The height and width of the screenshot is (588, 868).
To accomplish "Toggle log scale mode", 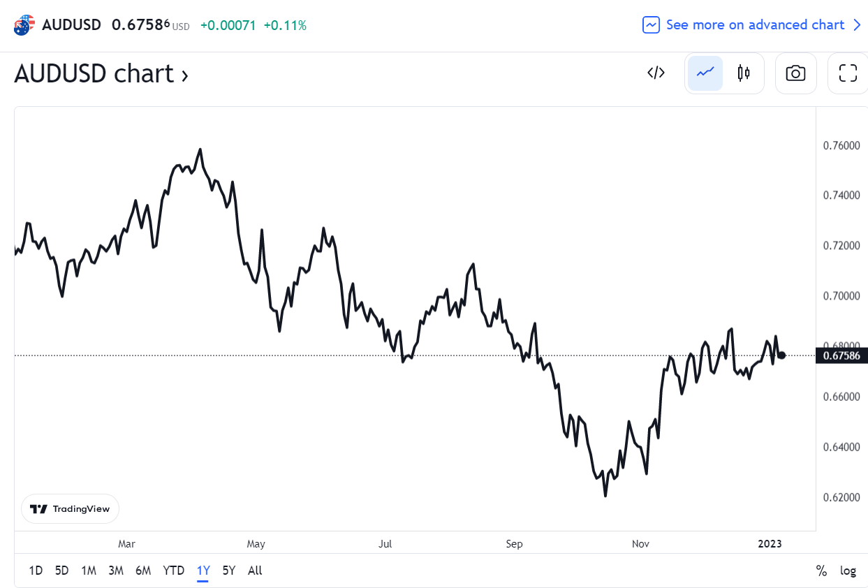I will point(848,571).
